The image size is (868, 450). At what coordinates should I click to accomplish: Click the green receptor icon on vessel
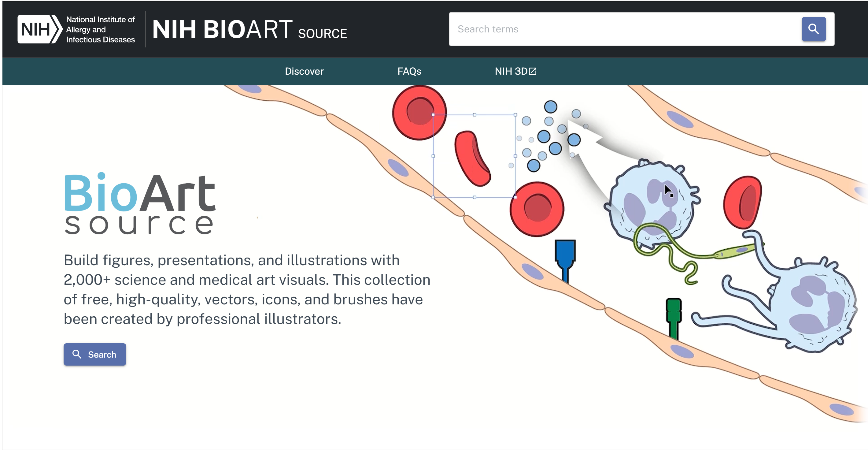click(674, 318)
